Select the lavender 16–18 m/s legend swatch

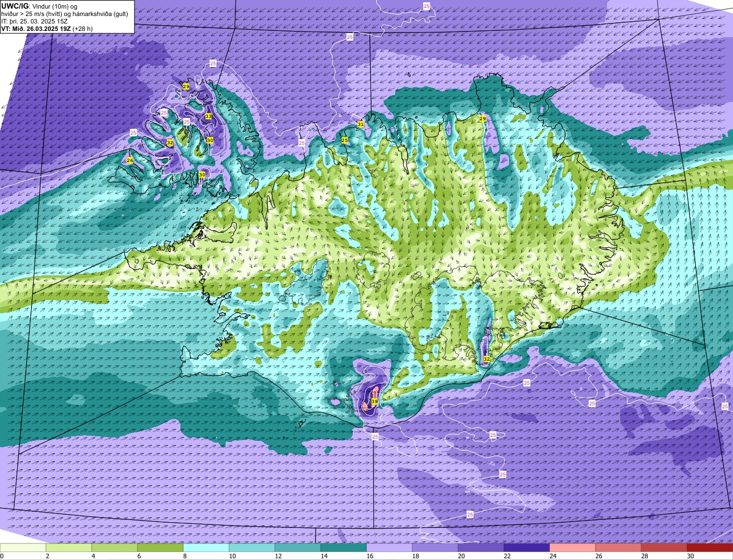pos(389,547)
